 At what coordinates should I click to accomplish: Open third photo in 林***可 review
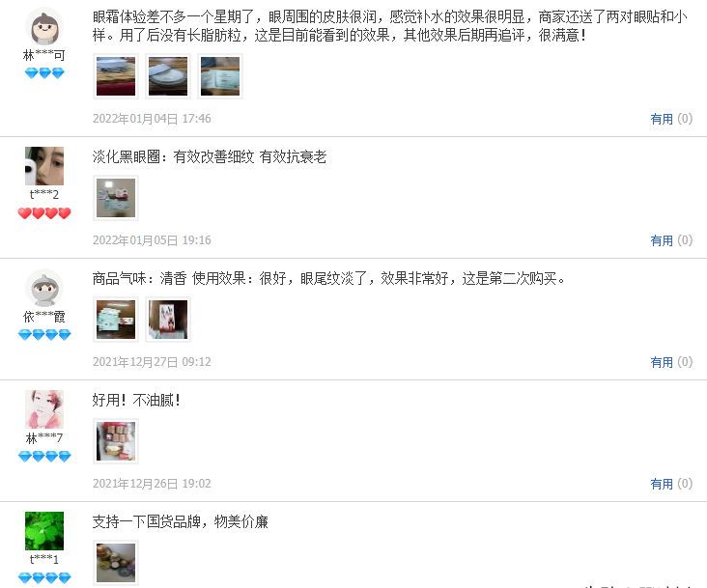(x=220, y=76)
